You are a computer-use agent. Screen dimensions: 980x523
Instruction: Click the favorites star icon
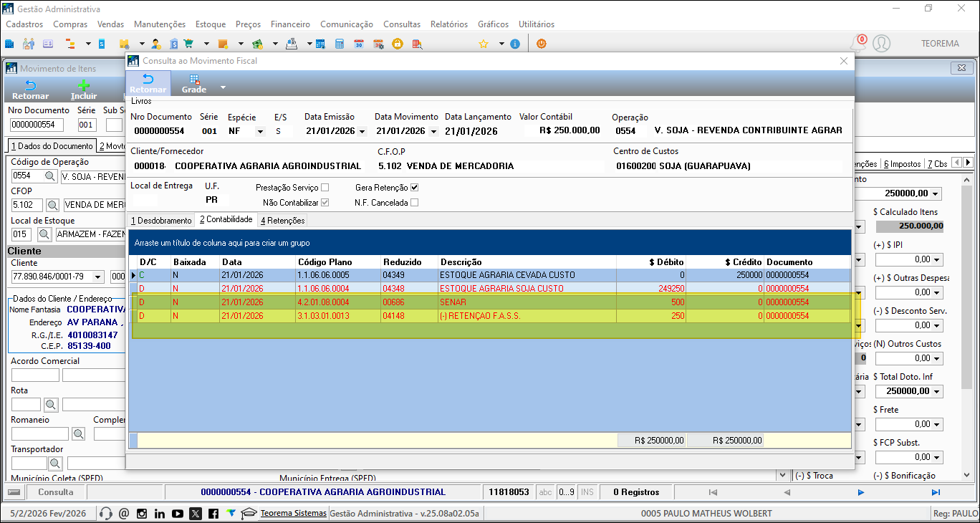[x=484, y=44]
